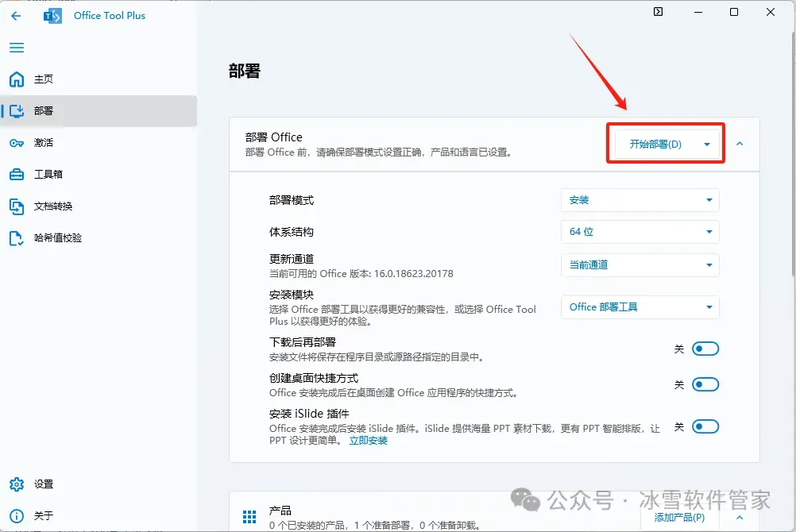Click the key icon beside 激活
Viewport: 796px width, 532px height.
coord(17,143)
